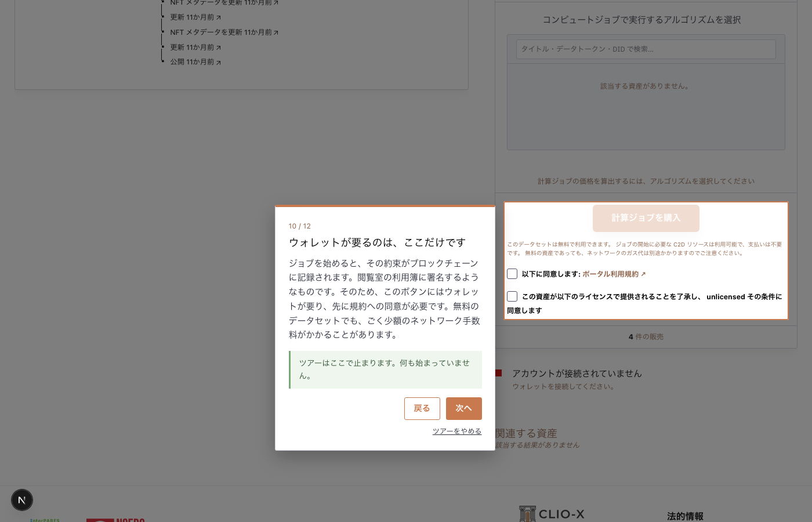The height and width of the screenshot is (522, 812).
Task: Go to next tour step with 次へ
Action: (464, 408)
